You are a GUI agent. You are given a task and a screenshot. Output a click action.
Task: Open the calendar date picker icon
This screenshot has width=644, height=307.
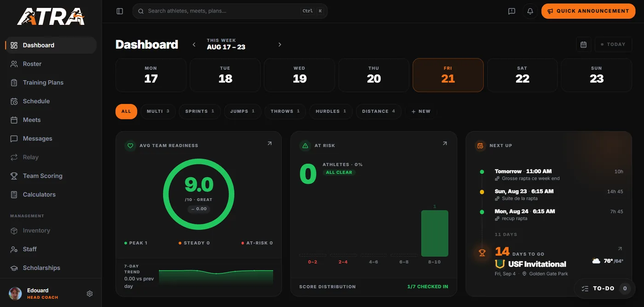pyautogui.click(x=583, y=45)
